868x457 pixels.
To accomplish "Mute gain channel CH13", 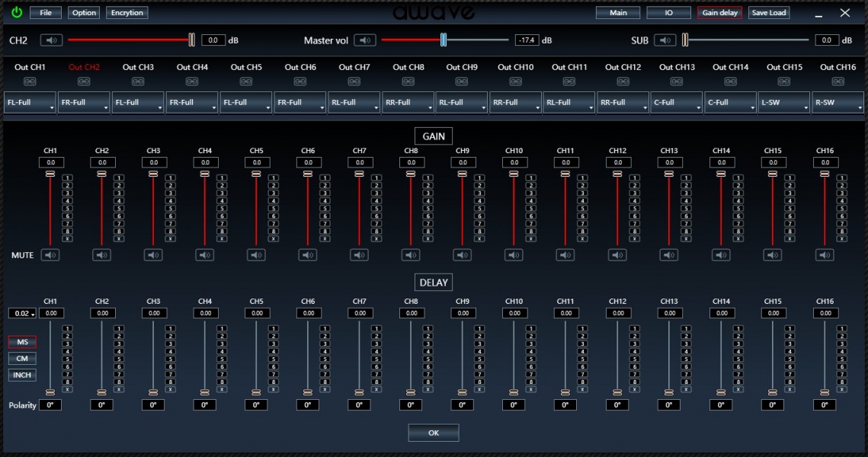I will tap(668, 255).
